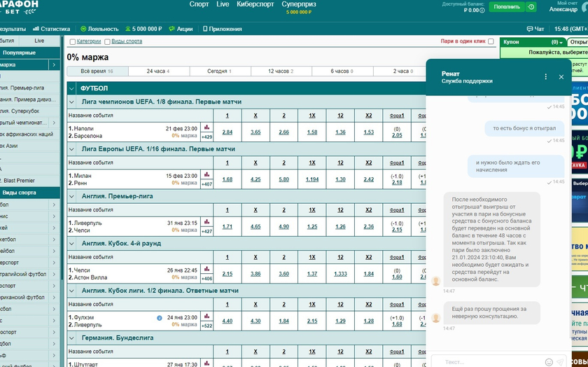Collapse Англия. Кубок. 4-й раунд section
Image resolution: width=588 pixels, height=367 pixels.
pyautogui.click(x=71, y=244)
